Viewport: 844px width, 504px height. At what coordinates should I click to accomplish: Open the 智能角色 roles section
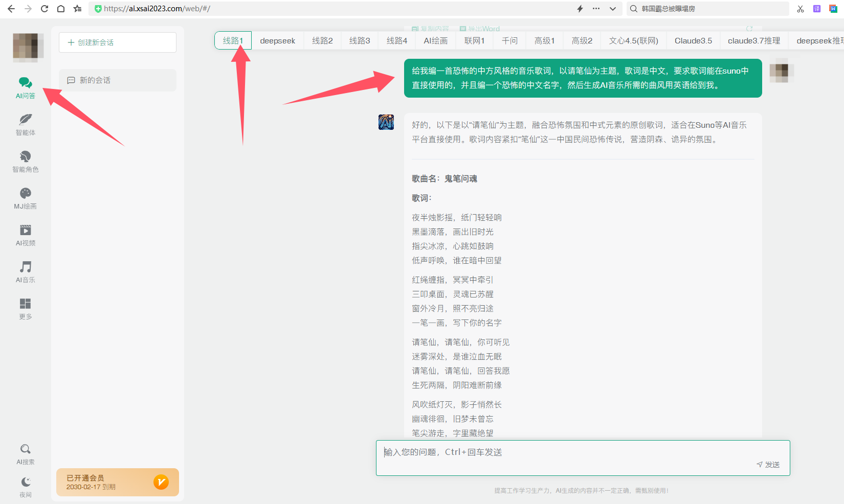point(26,162)
